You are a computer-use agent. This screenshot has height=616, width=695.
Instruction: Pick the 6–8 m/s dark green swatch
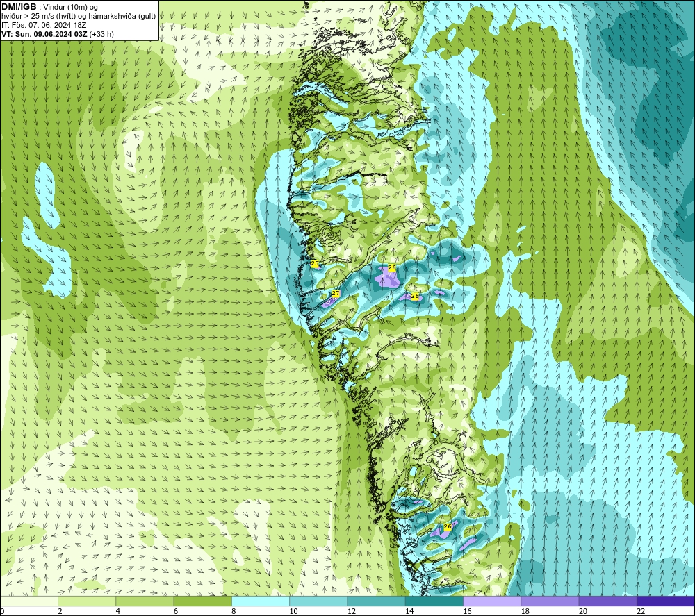coord(202,601)
